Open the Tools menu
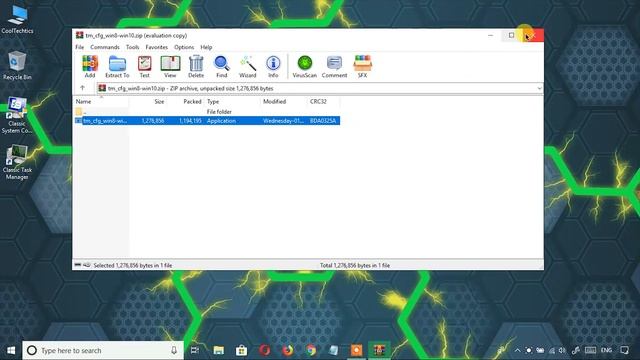This screenshot has width=640, height=360. pyautogui.click(x=133, y=47)
